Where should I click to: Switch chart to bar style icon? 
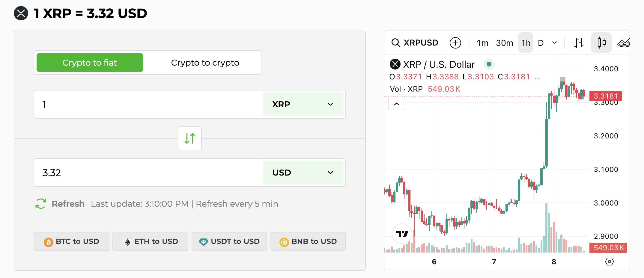pyautogui.click(x=579, y=43)
